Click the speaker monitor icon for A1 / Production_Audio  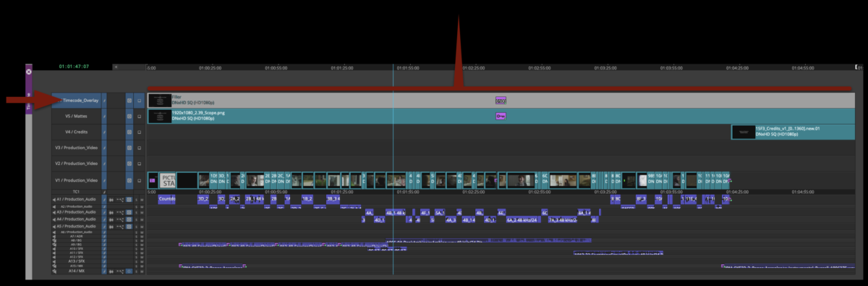pyautogui.click(x=54, y=199)
